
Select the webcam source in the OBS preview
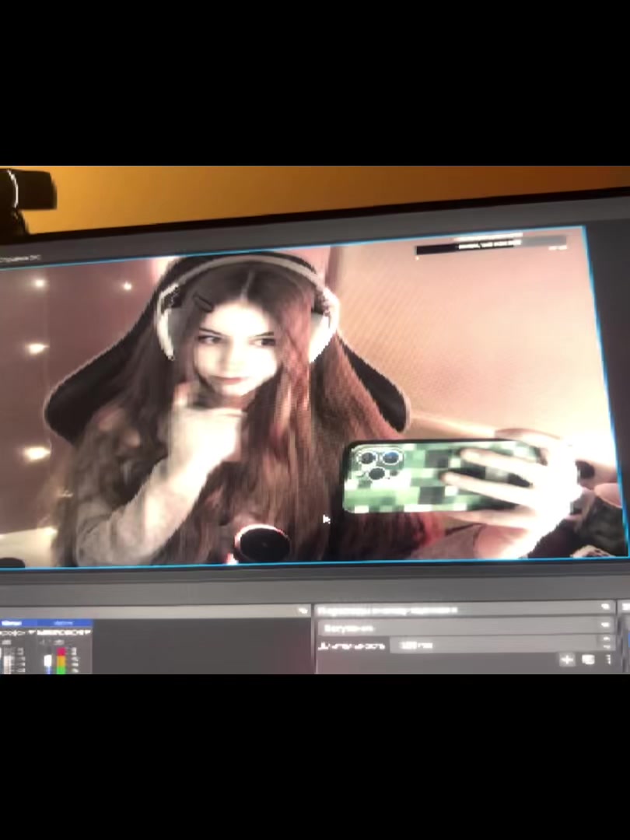pyautogui.click(x=313, y=399)
